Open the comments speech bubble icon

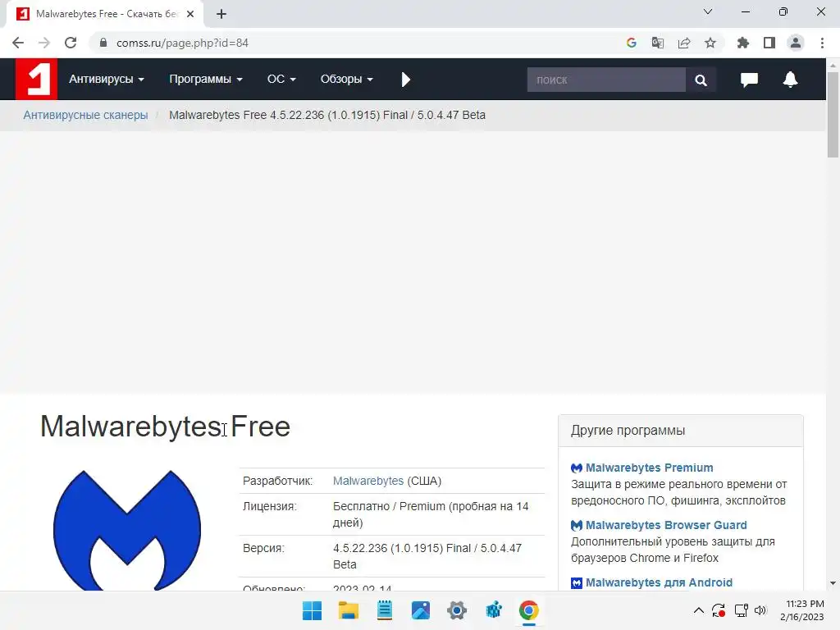[x=749, y=80]
